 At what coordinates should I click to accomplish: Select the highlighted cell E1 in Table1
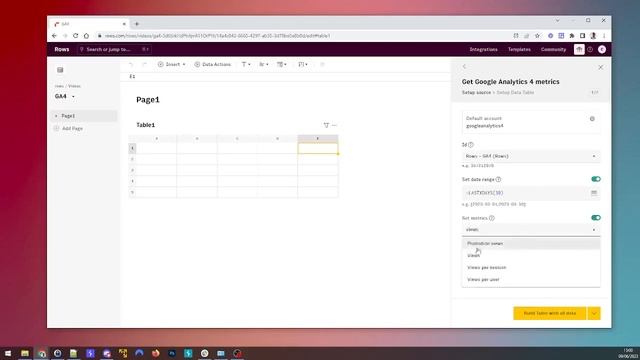[318, 148]
